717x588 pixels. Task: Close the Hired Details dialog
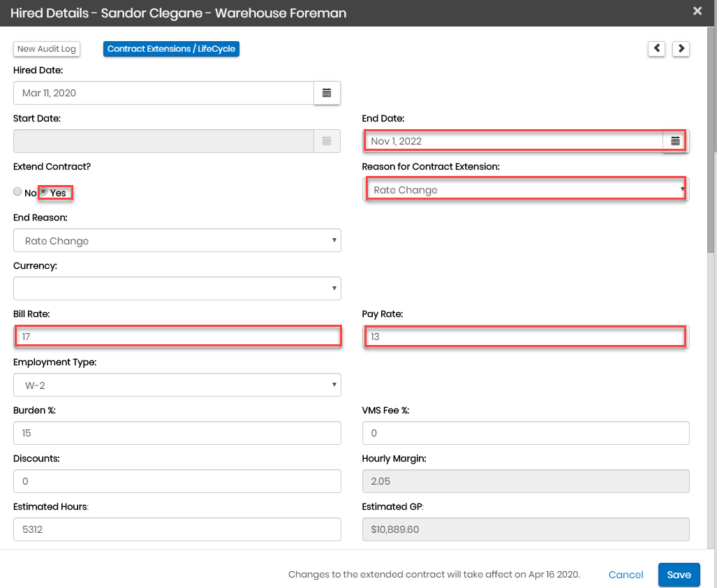(x=697, y=11)
